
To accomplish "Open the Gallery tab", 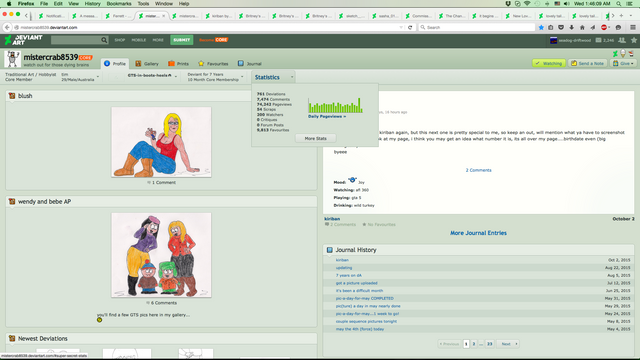I will [147, 64].
